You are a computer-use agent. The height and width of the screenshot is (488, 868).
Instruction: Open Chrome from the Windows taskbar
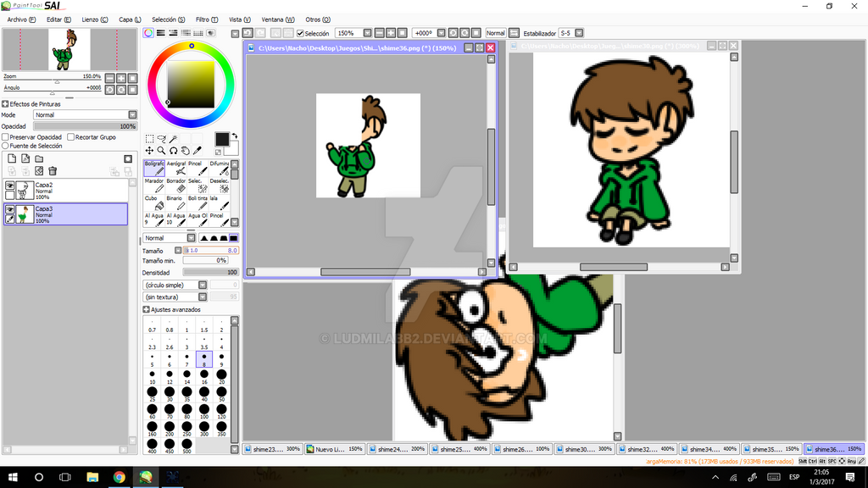click(119, 477)
